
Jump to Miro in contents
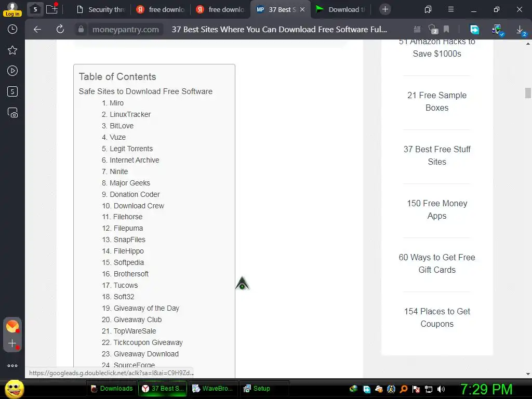pos(116,103)
